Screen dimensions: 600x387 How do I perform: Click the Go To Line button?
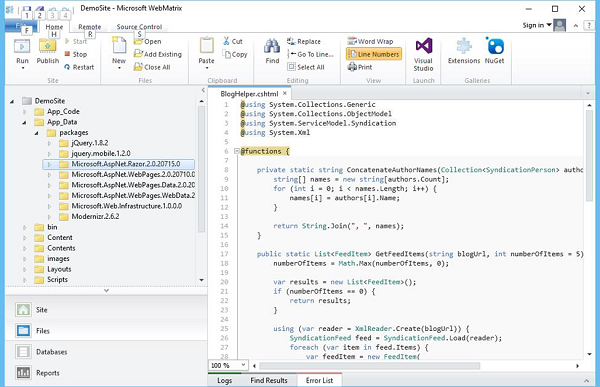coord(310,54)
